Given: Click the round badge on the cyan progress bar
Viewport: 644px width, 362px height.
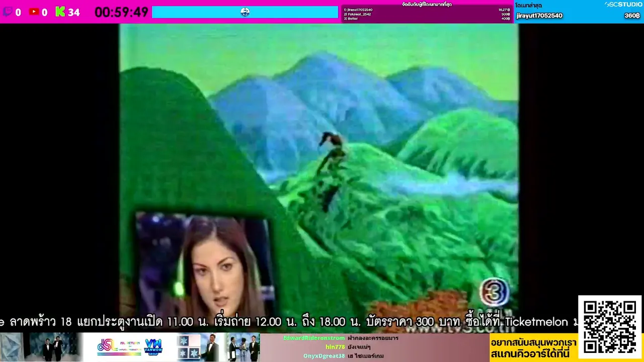Looking at the screenshot, I should click(x=245, y=12).
